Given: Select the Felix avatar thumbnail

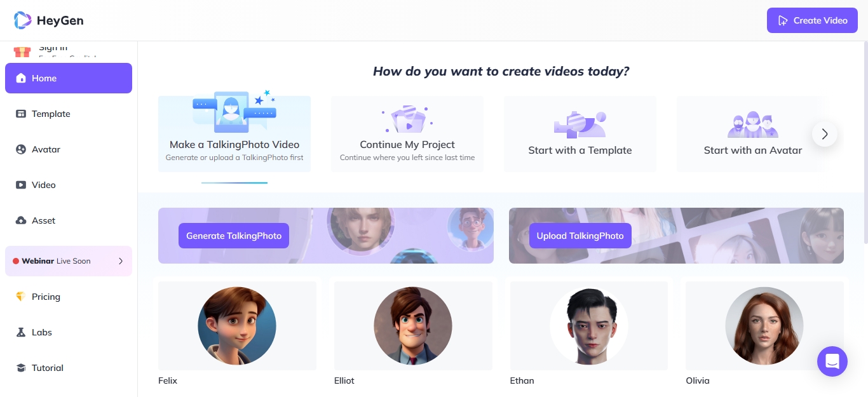Looking at the screenshot, I should (237, 326).
